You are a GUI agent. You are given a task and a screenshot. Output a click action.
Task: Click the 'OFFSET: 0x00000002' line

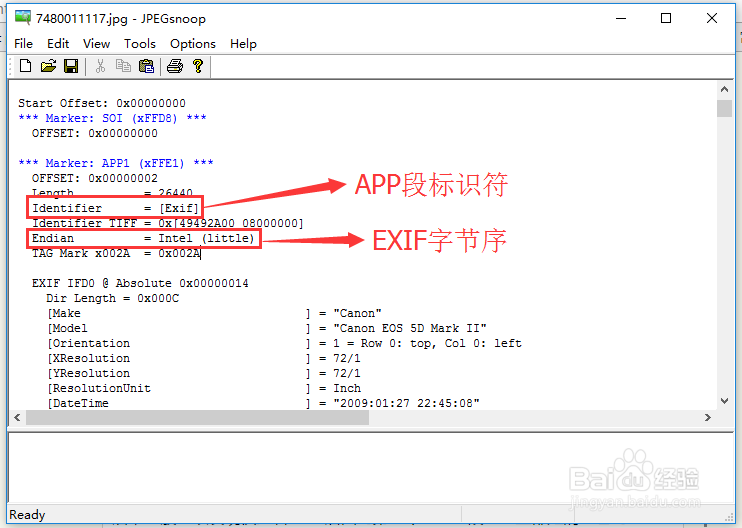95,178
